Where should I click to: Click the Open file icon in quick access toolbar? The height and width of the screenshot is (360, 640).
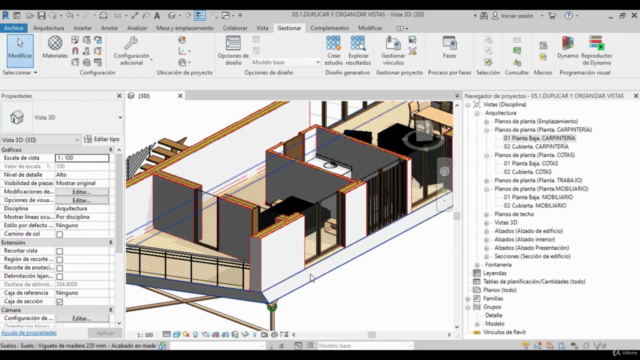[29, 16]
